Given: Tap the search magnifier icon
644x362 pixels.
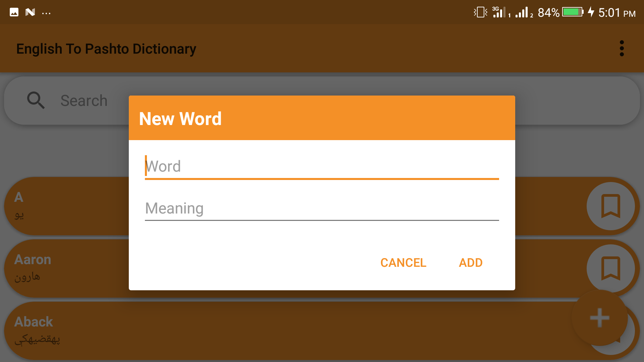Looking at the screenshot, I should coord(36,100).
